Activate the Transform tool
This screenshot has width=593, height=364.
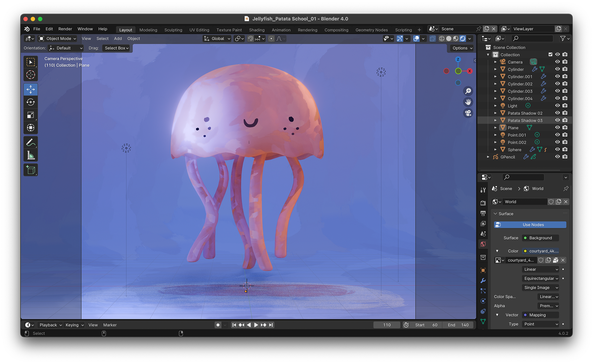31,128
